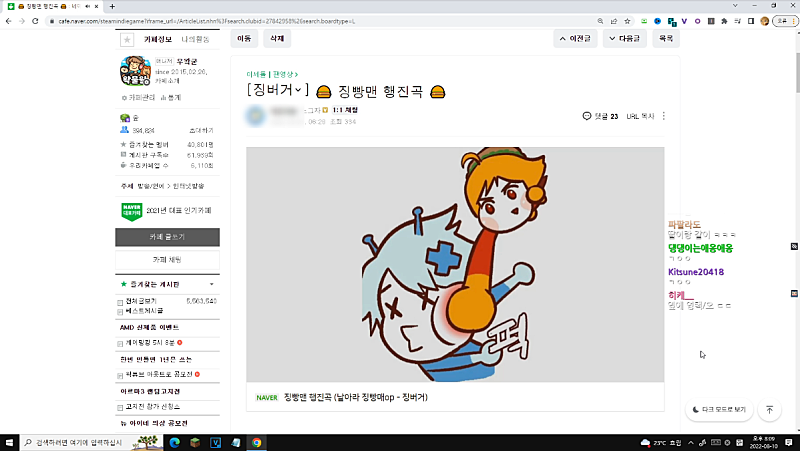800x451 pixels.
Task: Click the 1:1 채팅 button
Action: pyautogui.click(x=345, y=110)
